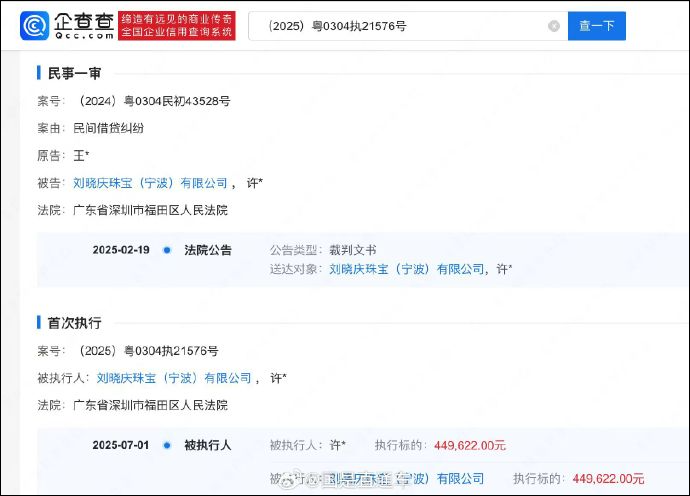Focus the case number search input field
The image size is (690, 496).
[400, 26]
